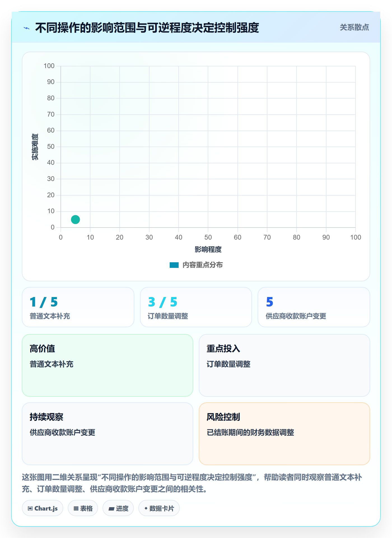The image size is (392, 538).
Task: Select the 5 供应商收款账户变更 card
Action: [x=314, y=307]
